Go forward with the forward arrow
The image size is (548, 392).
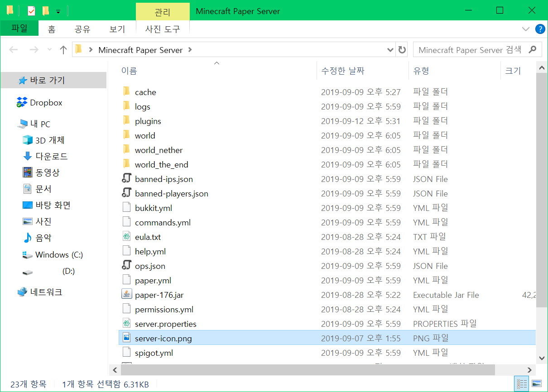point(34,50)
